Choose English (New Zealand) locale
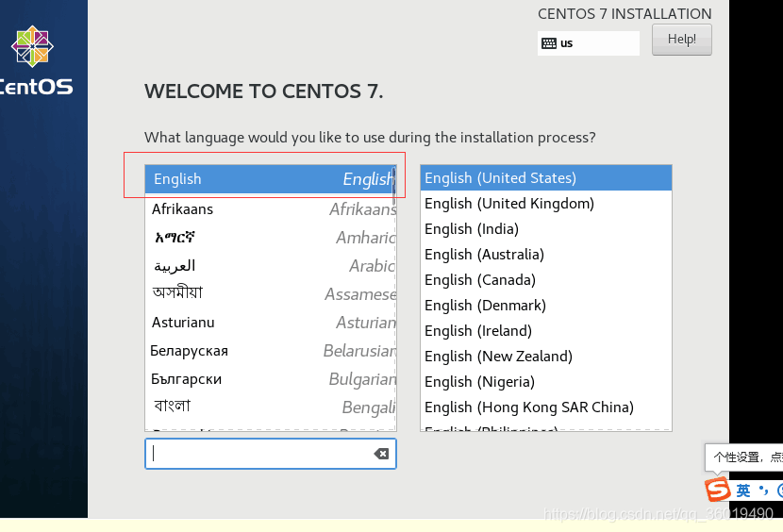Image resolution: width=783 pixels, height=532 pixels. coord(546,357)
